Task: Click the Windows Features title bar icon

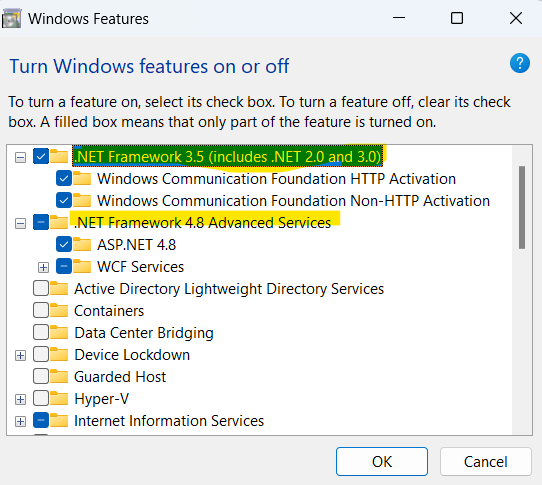Action: [11, 19]
